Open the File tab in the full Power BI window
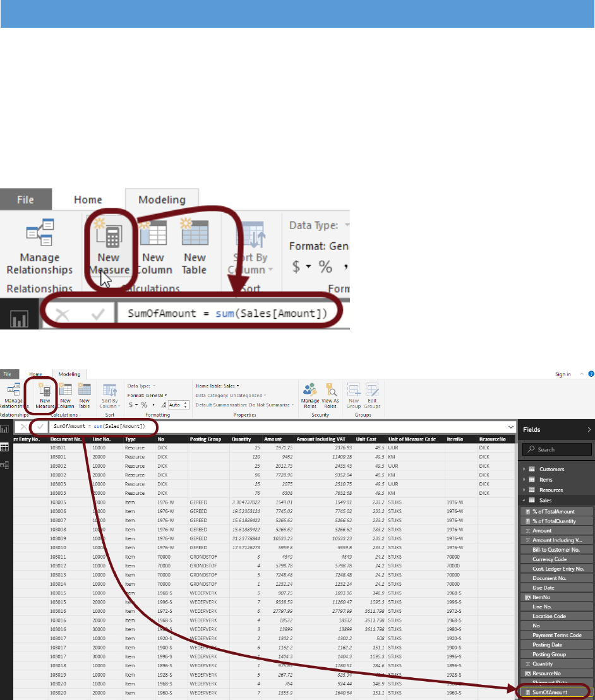595x700 pixels. pos(7,374)
